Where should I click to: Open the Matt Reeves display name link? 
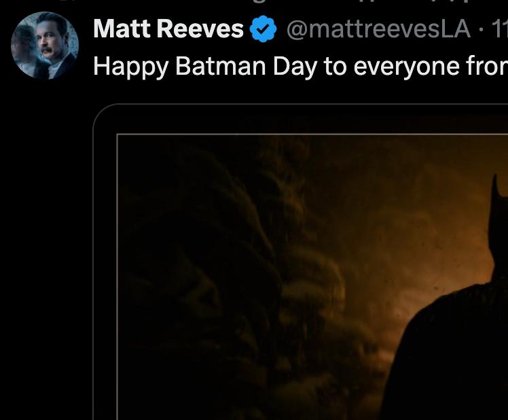tap(168, 29)
